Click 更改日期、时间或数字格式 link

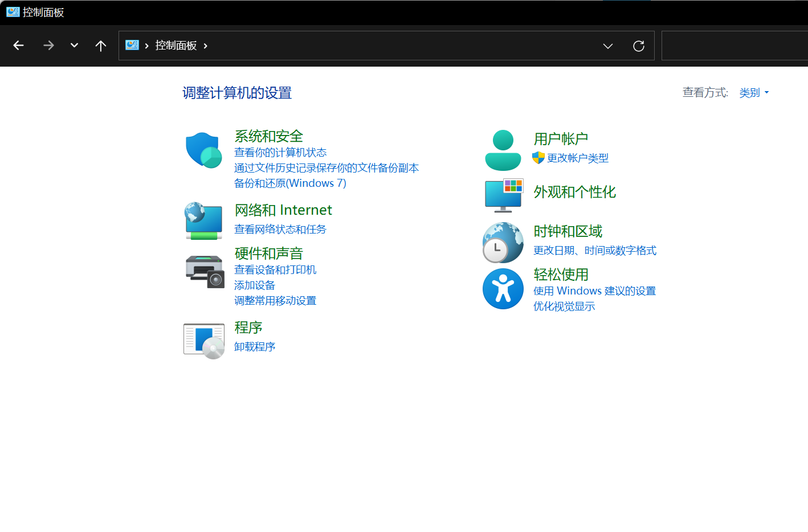click(595, 250)
